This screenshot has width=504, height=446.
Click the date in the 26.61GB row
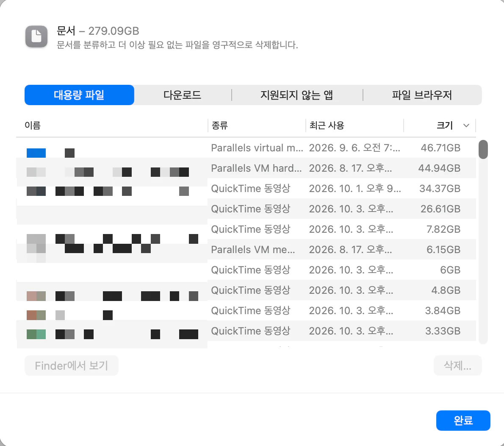[351, 209]
